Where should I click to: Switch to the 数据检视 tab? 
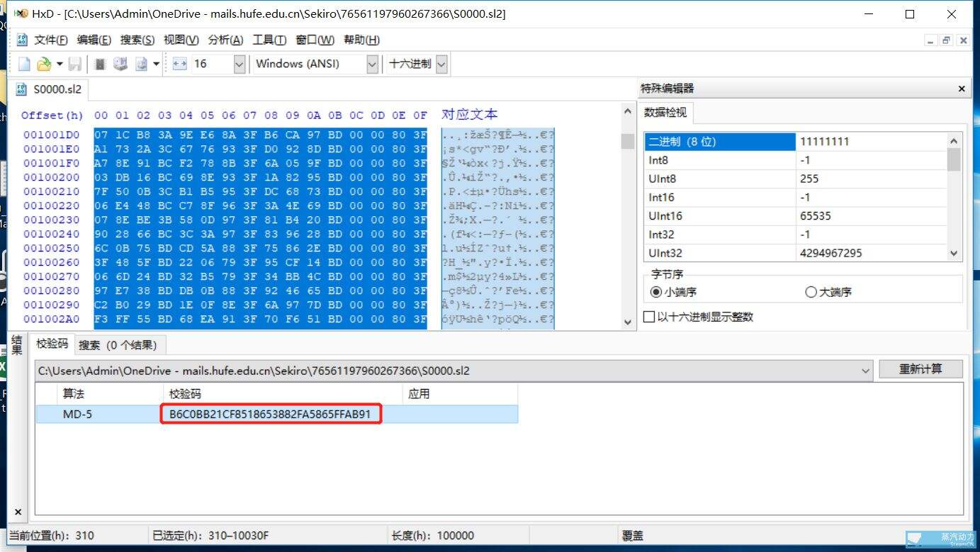tap(665, 113)
